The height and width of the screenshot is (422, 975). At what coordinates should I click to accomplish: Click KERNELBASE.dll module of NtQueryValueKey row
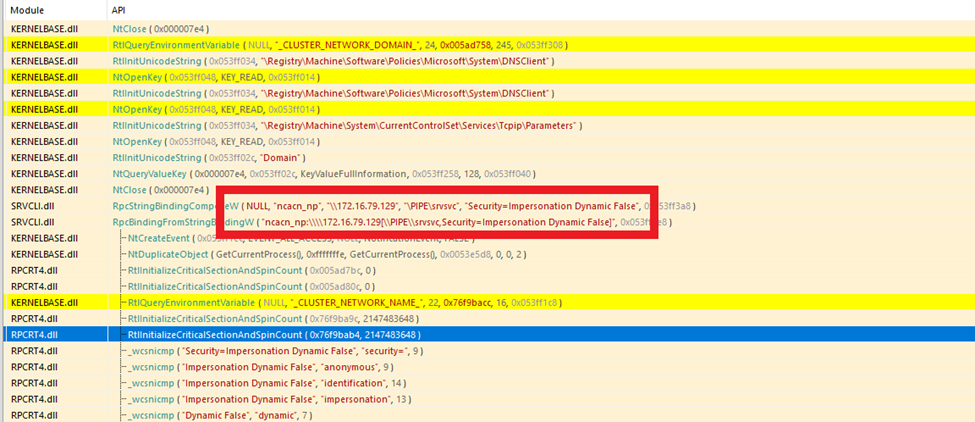click(x=45, y=173)
